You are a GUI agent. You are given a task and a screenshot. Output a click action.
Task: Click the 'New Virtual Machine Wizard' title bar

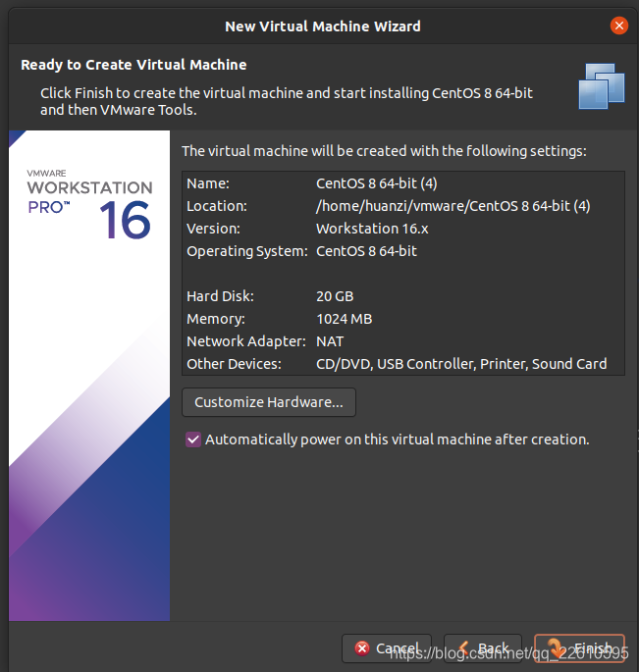(x=323, y=26)
